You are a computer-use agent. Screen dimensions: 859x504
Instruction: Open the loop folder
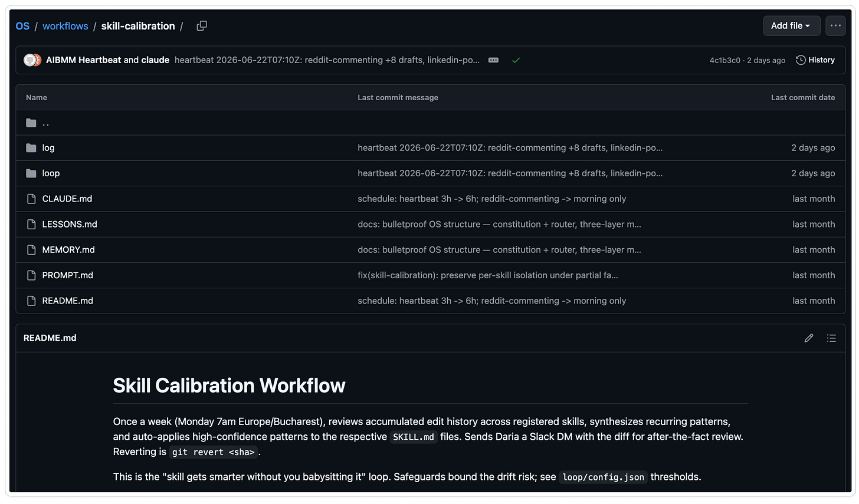51,173
